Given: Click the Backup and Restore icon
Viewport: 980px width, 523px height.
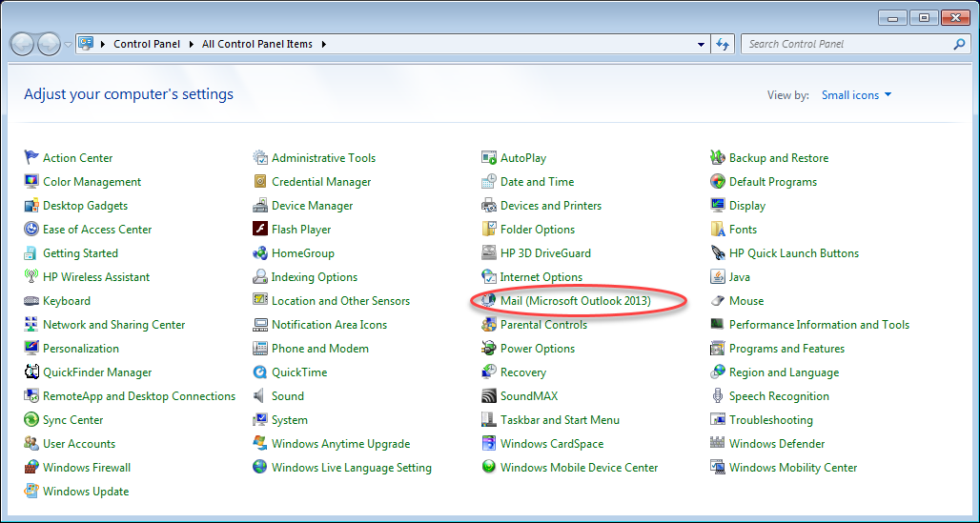Looking at the screenshot, I should pyautogui.click(x=718, y=158).
